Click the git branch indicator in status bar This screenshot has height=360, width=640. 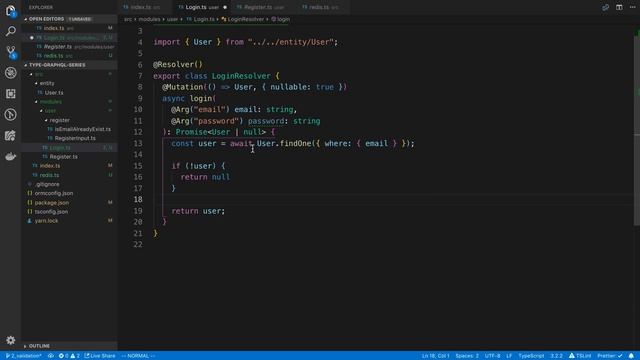[x=24, y=356]
